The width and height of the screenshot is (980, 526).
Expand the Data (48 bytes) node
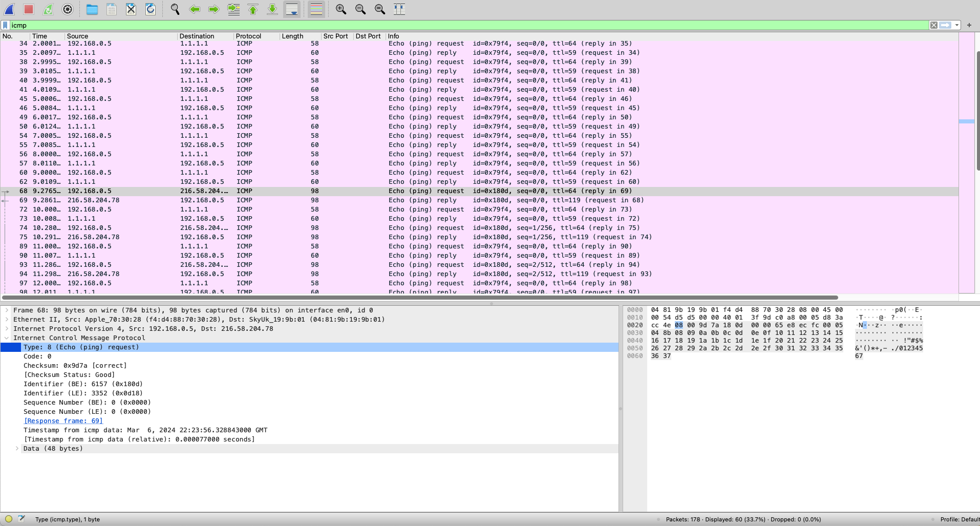17,448
